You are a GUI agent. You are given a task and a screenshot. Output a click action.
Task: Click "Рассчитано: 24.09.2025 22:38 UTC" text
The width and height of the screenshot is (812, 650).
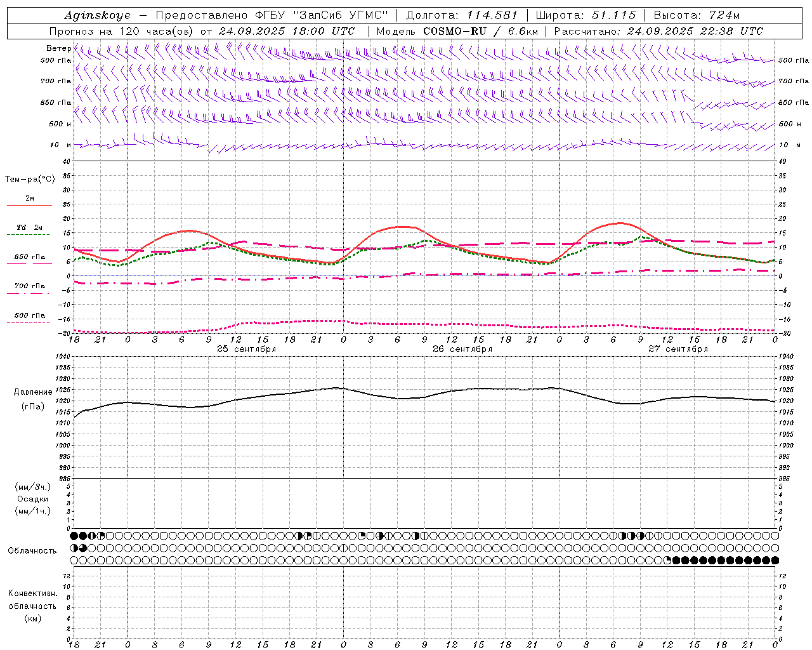[x=658, y=31]
